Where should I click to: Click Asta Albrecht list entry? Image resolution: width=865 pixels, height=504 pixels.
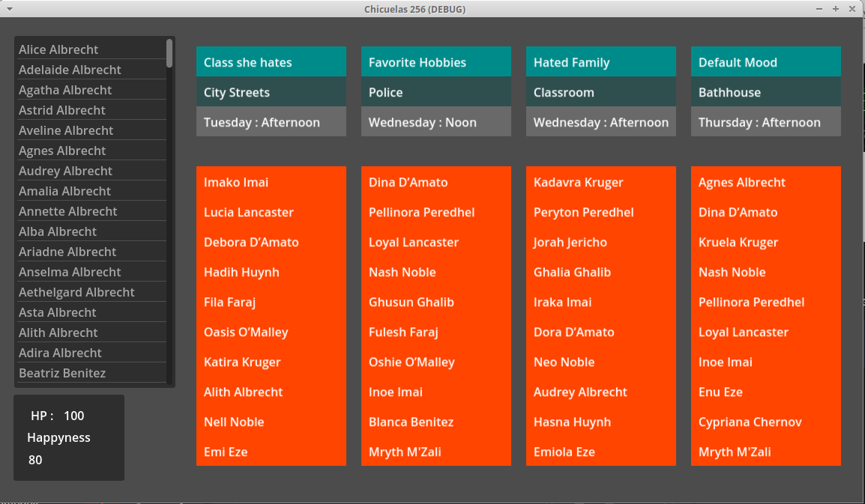(x=91, y=312)
